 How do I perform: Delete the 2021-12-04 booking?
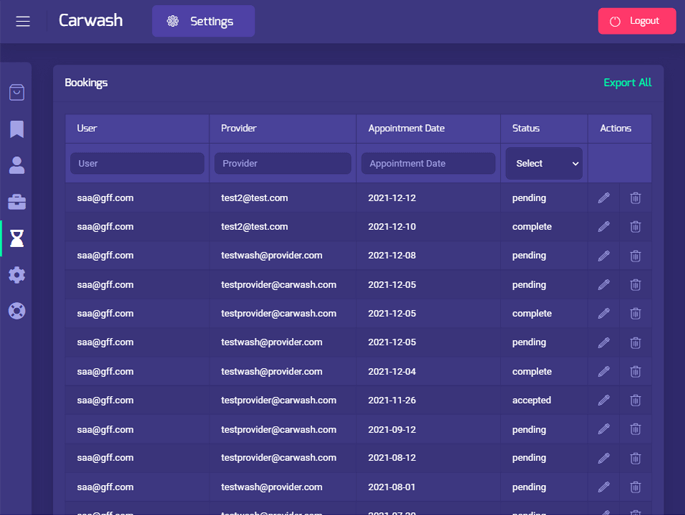click(635, 371)
